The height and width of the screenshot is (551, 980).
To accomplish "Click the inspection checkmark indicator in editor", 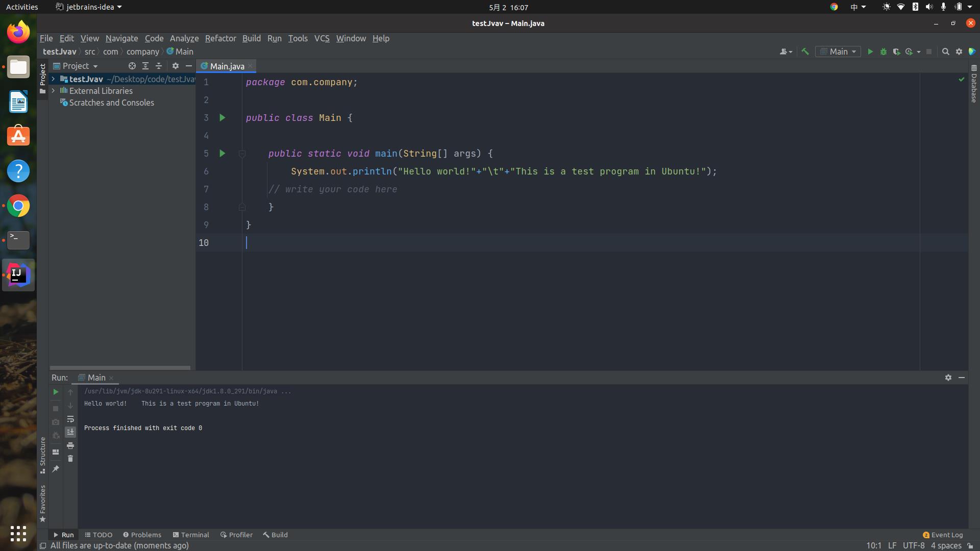I will pyautogui.click(x=962, y=80).
